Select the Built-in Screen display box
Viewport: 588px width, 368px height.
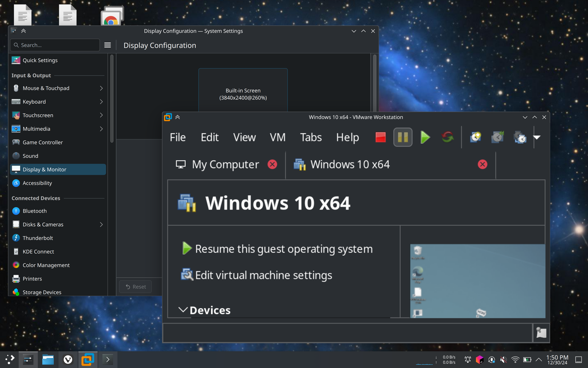pyautogui.click(x=243, y=90)
